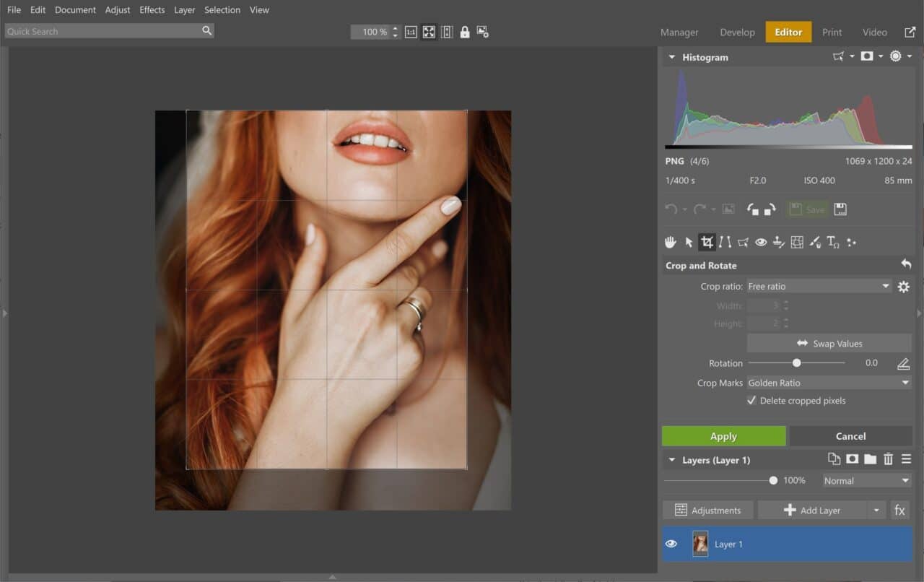The width and height of the screenshot is (924, 582).
Task: Rotate the image left
Action: [754, 209]
